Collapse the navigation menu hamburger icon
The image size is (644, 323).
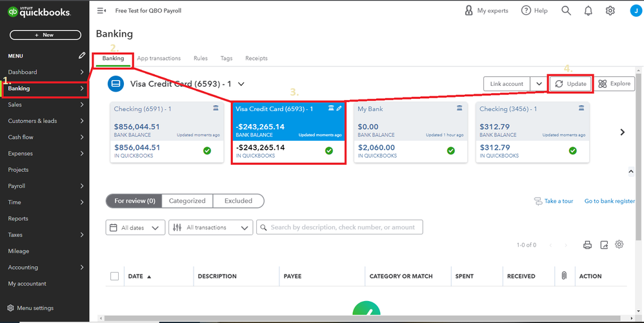101,11
